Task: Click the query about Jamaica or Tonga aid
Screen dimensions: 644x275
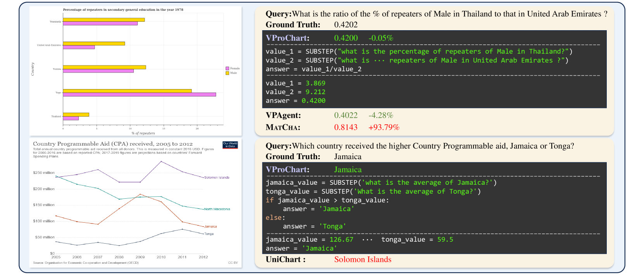Action: [x=420, y=146]
